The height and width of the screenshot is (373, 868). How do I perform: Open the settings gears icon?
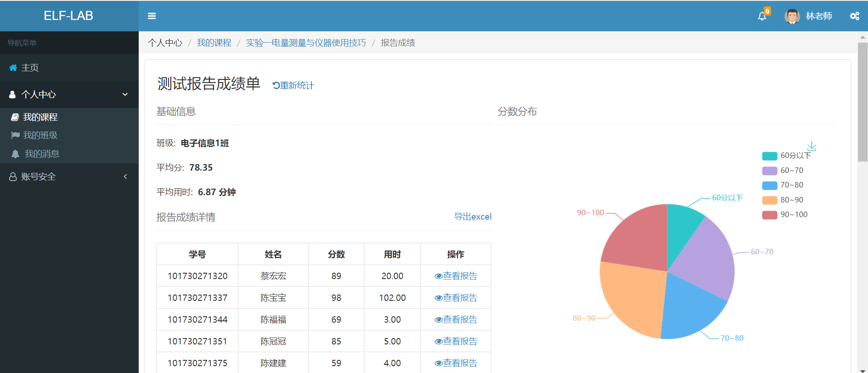tap(854, 16)
